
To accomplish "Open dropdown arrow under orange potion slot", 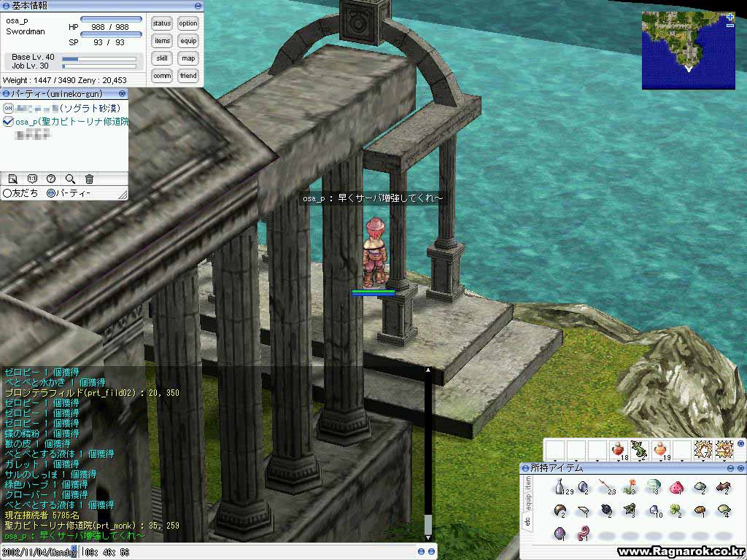I will pyautogui.click(x=661, y=461).
